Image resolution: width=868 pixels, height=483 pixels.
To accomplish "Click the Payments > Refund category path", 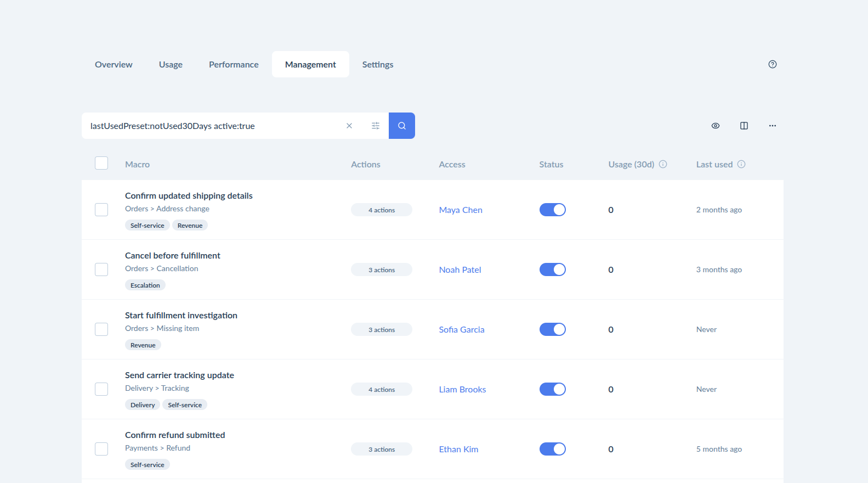I will 157,448.
